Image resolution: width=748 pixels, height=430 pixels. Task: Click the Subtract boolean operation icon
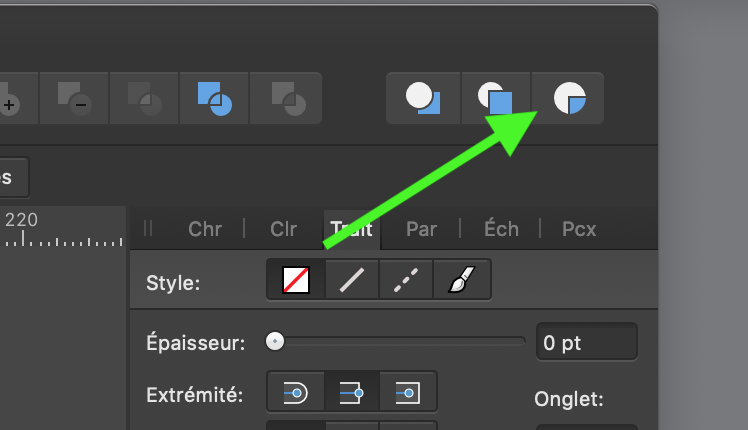(74, 98)
